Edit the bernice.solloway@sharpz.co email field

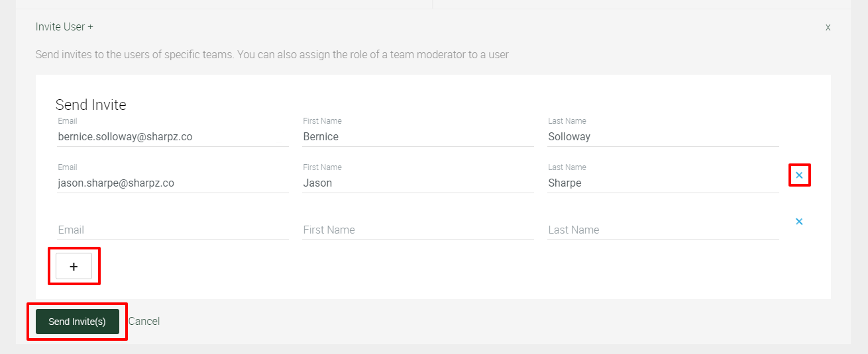(x=173, y=137)
